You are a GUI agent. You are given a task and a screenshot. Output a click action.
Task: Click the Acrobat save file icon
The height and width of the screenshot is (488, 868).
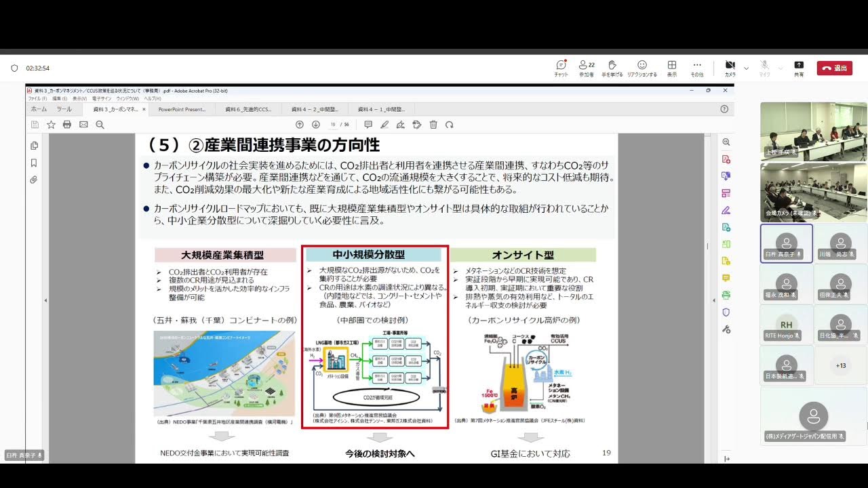pyautogui.click(x=35, y=125)
